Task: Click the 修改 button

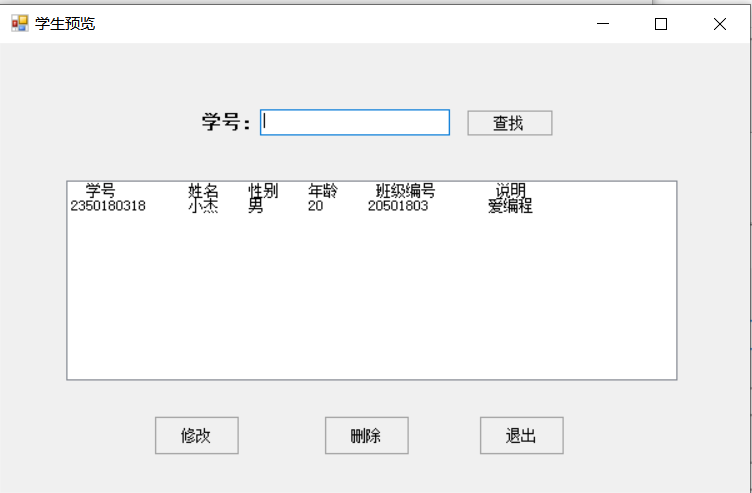Action: (x=197, y=435)
